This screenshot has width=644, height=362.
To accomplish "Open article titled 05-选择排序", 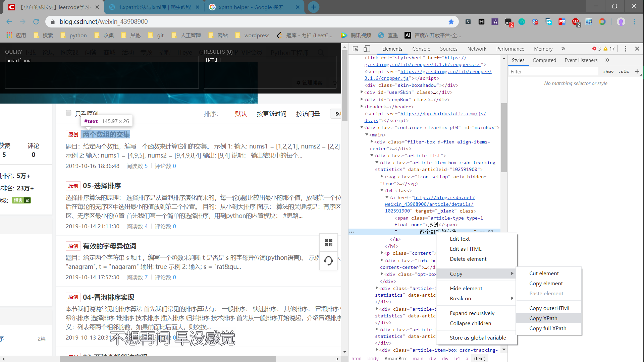I will (x=102, y=186).
